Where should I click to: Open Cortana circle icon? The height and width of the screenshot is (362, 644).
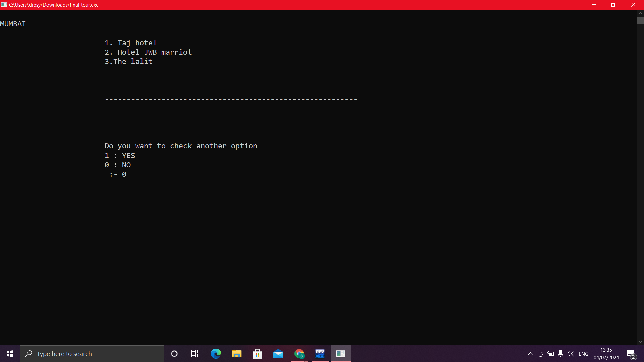174,354
